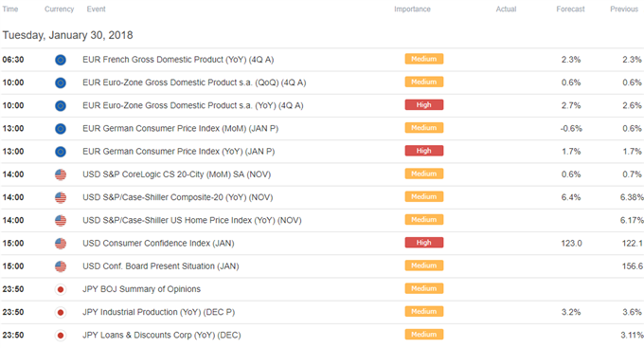Select the Tuesday, January 30, 2018 date heading
Viewport: 644px width, 348px height.
click(68, 35)
